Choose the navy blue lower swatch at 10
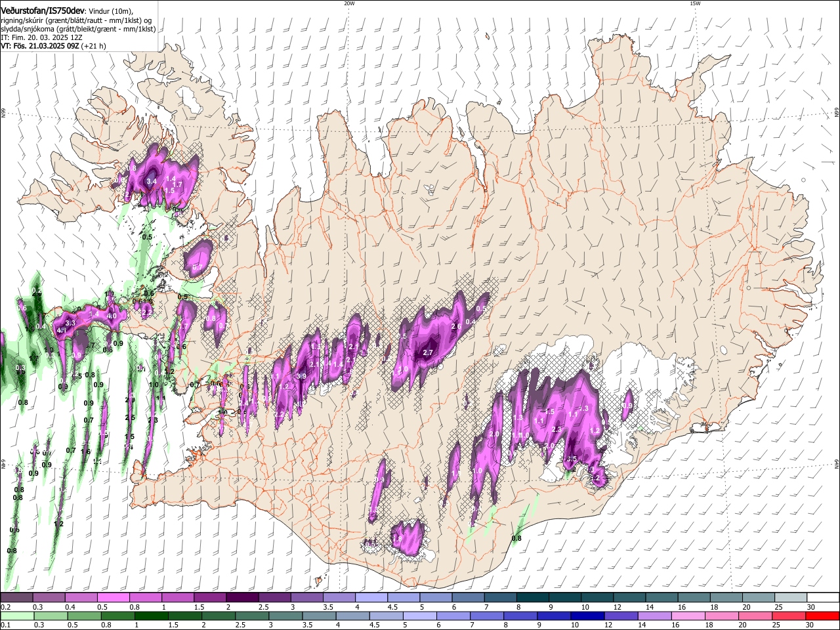840x630 pixels. (x=587, y=616)
